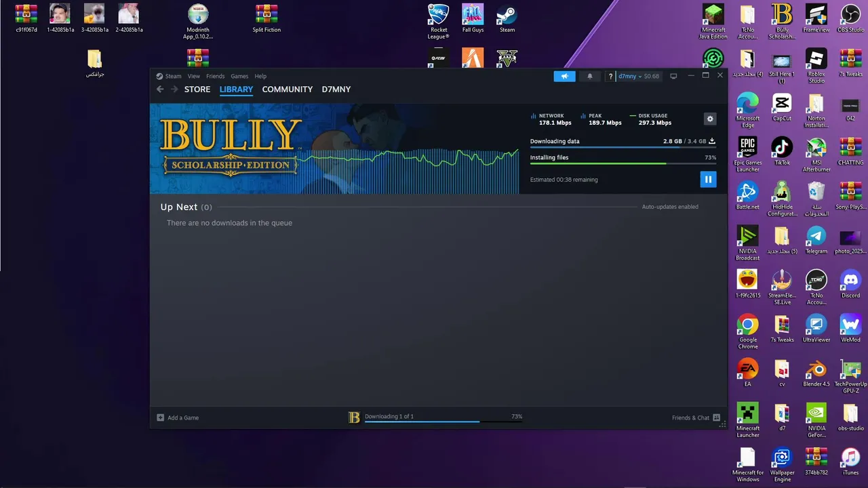
Task: Select the Battle.net shortcut
Action: coord(748,196)
